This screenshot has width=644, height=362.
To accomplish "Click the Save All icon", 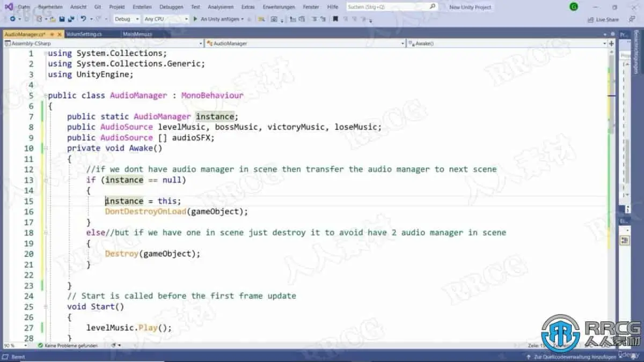I will (70, 19).
